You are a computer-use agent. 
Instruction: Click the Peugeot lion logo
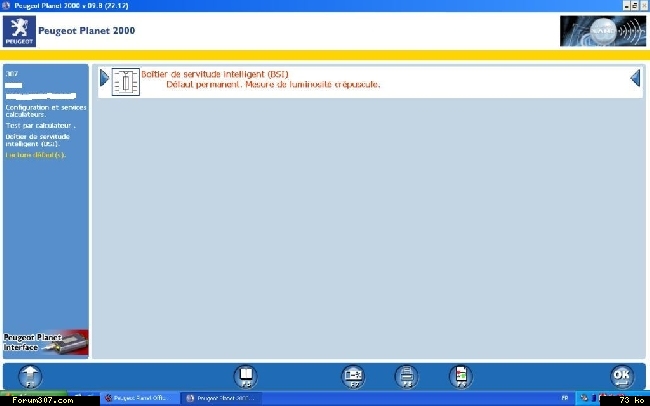(x=19, y=32)
